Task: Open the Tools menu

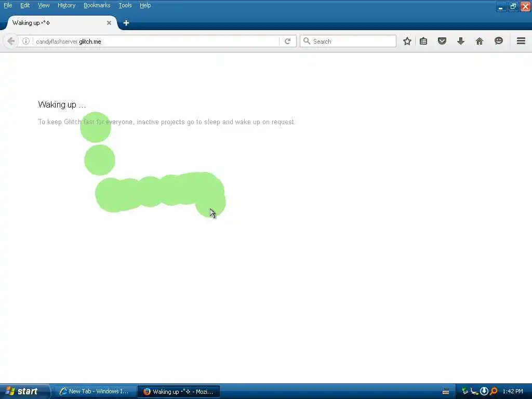Action: click(x=125, y=5)
